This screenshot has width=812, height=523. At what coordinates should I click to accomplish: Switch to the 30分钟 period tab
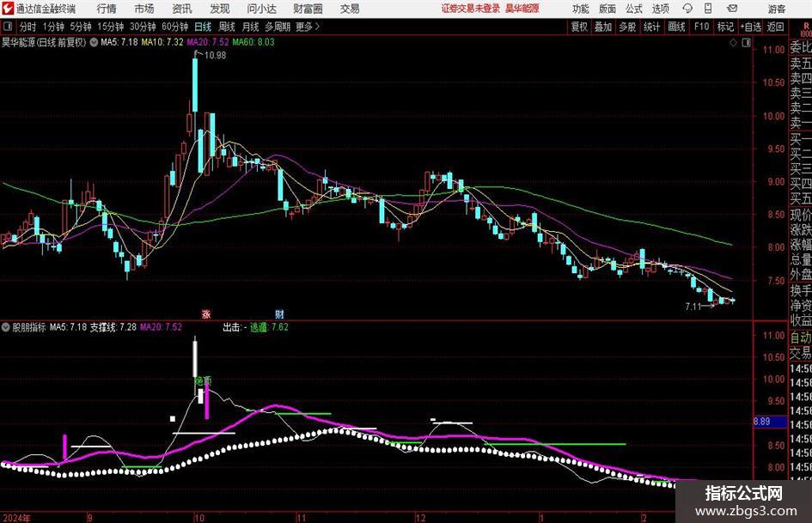(143, 27)
